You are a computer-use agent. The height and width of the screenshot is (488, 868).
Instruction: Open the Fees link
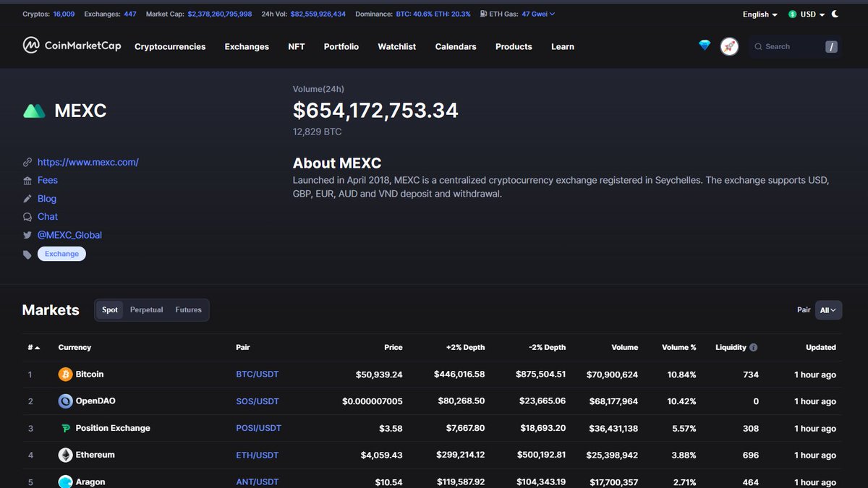click(48, 180)
